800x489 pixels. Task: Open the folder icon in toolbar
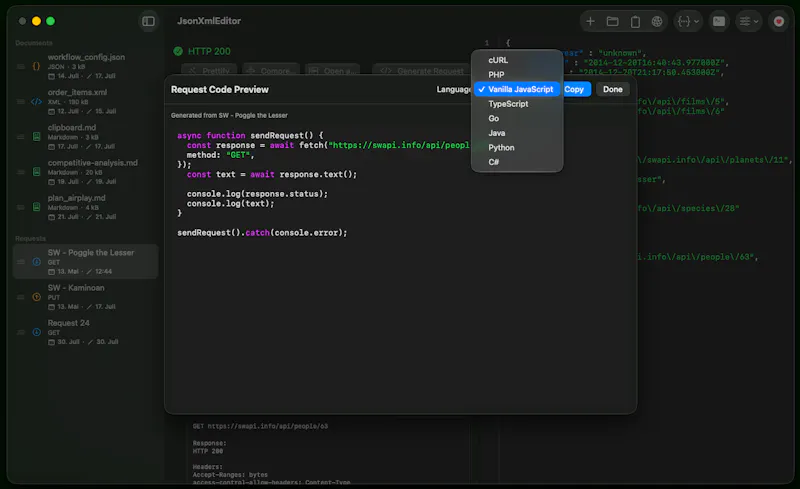coord(612,21)
